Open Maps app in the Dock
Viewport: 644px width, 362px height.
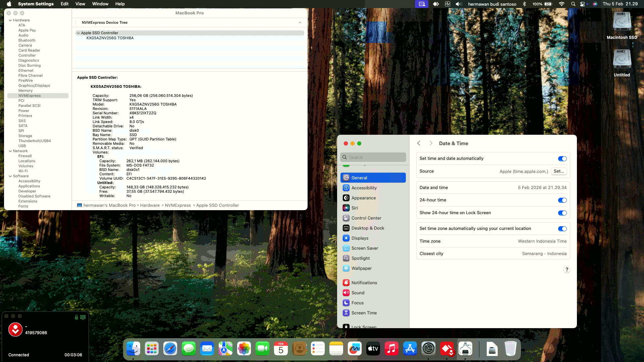pyautogui.click(x=225, y=349)
